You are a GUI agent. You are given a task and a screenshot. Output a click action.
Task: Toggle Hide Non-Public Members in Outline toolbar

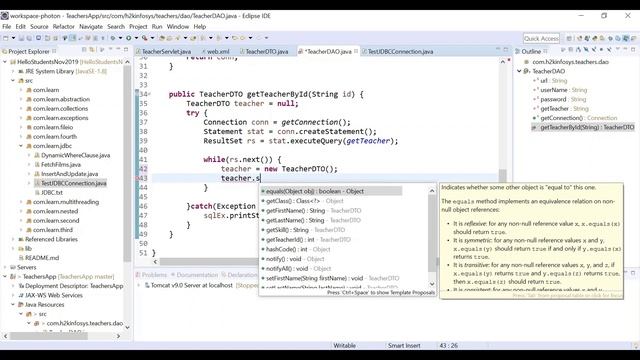(x=601, y=49)
